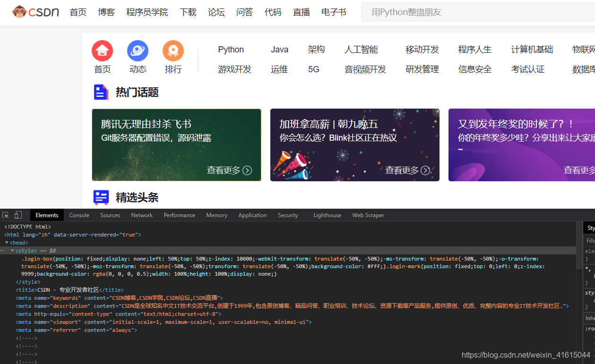595x364 pixels.
Task: Select the 音视频开发 category link
Action: [365, 69]
